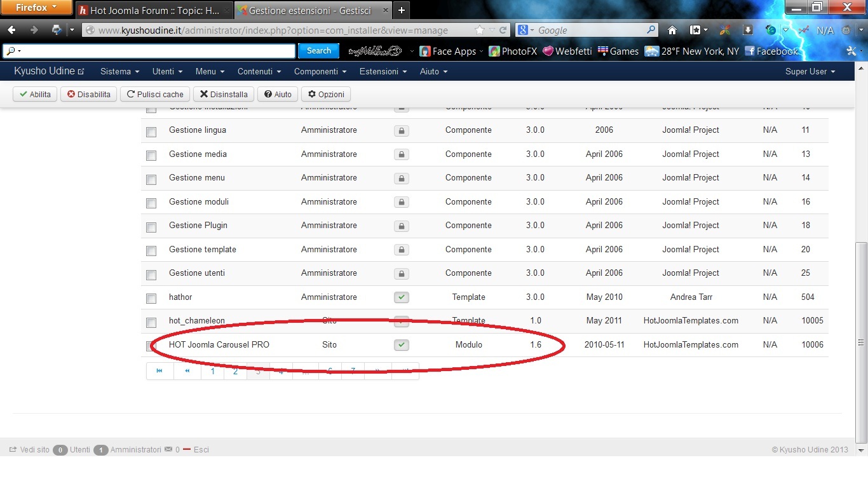Open Games toolbar shortcut
868x488 pixels.
tap(618, 51)
